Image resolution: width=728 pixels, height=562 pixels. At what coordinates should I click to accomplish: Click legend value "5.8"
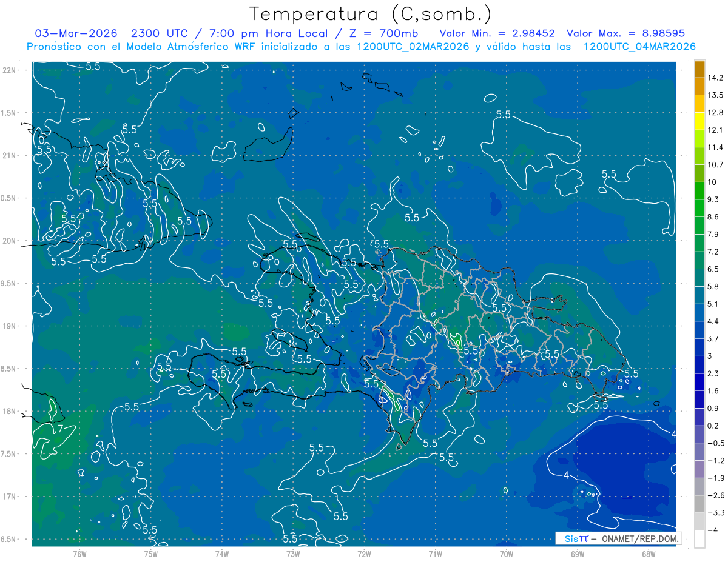[x=714, y=287]
